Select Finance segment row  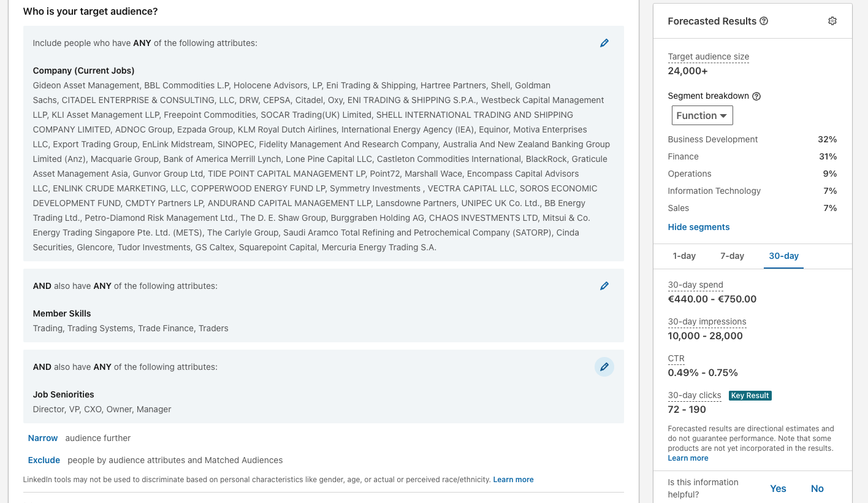pyautogui.click(x=752, y=156)
